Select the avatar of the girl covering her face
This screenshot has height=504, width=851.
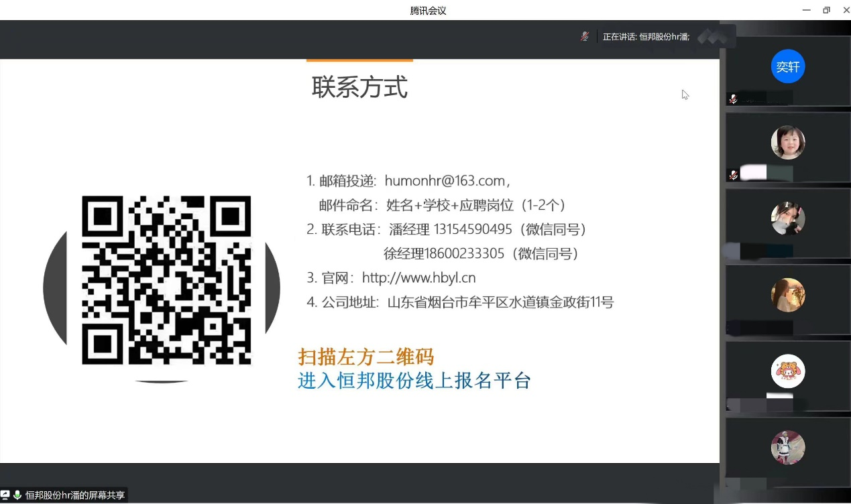(x=788, y=218)
